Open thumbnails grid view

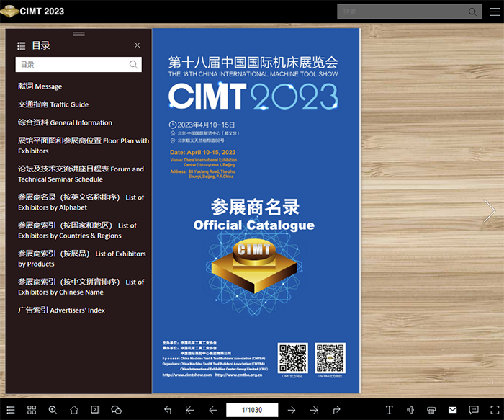(32, 410)
